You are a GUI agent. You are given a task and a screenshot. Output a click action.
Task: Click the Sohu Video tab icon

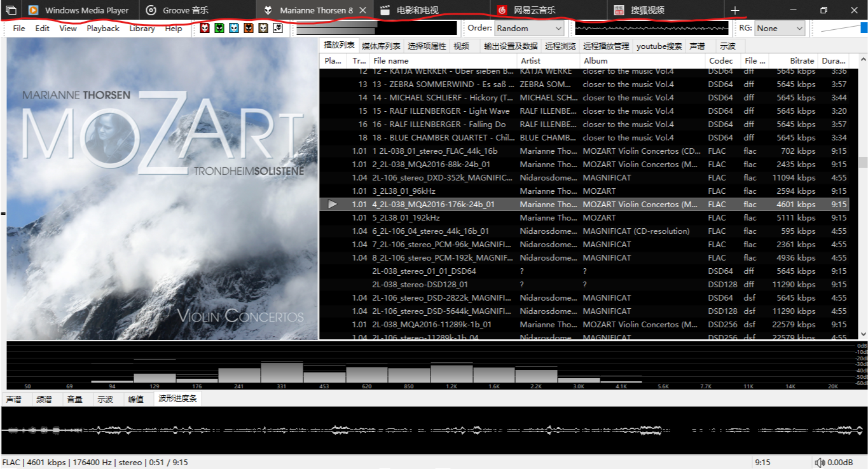[x=619, y=10]
